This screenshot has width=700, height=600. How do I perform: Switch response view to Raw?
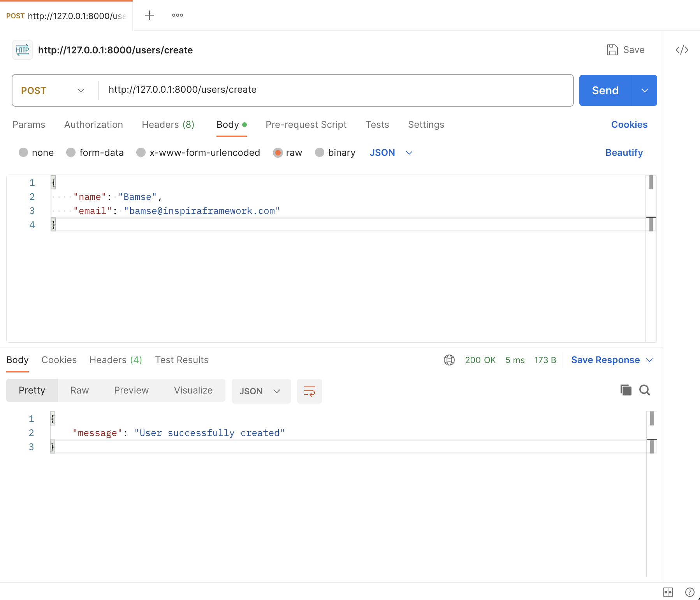[80, 390]
